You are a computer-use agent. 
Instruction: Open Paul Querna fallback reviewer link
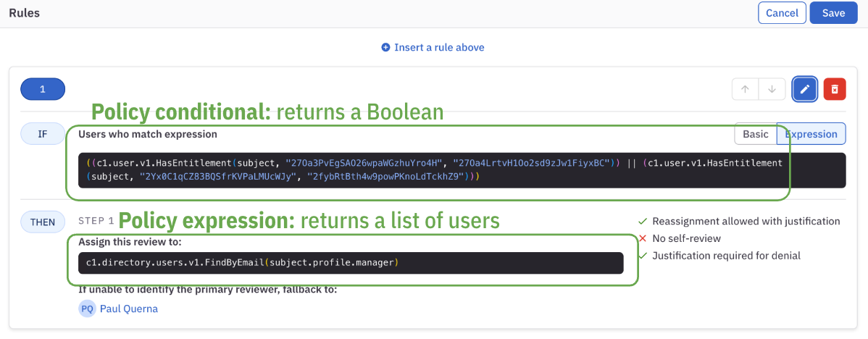[x=128, y=309]
